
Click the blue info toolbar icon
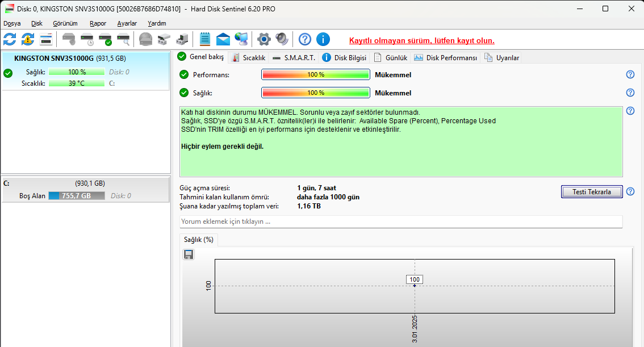click(x=323, y=39)
